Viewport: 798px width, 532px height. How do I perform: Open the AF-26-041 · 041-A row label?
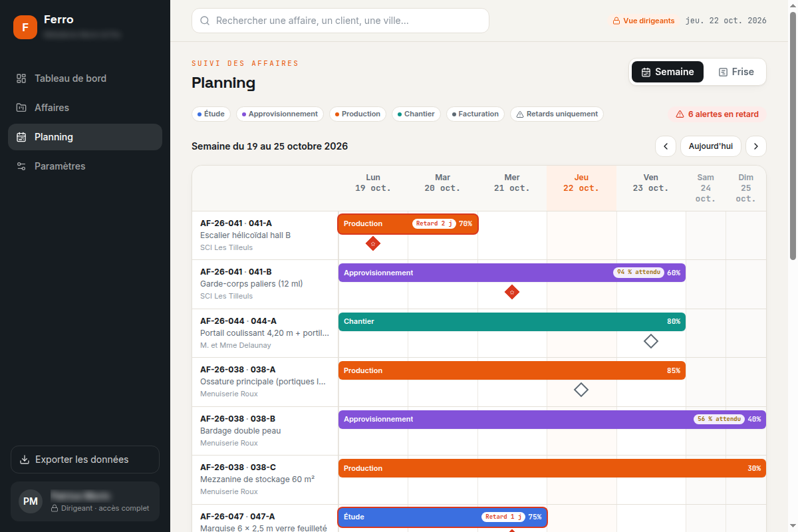point(265,235)
